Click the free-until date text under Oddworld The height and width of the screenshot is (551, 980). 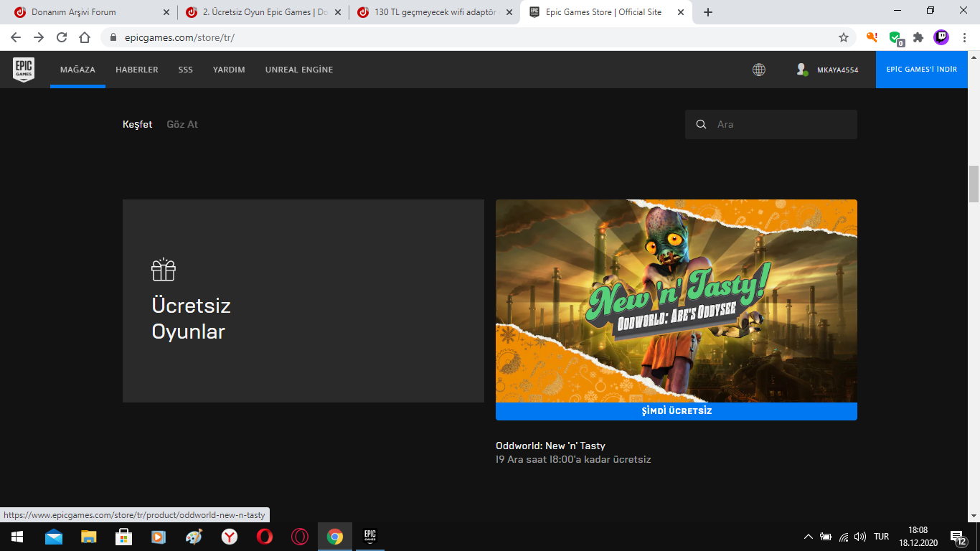tap(573, 459)
